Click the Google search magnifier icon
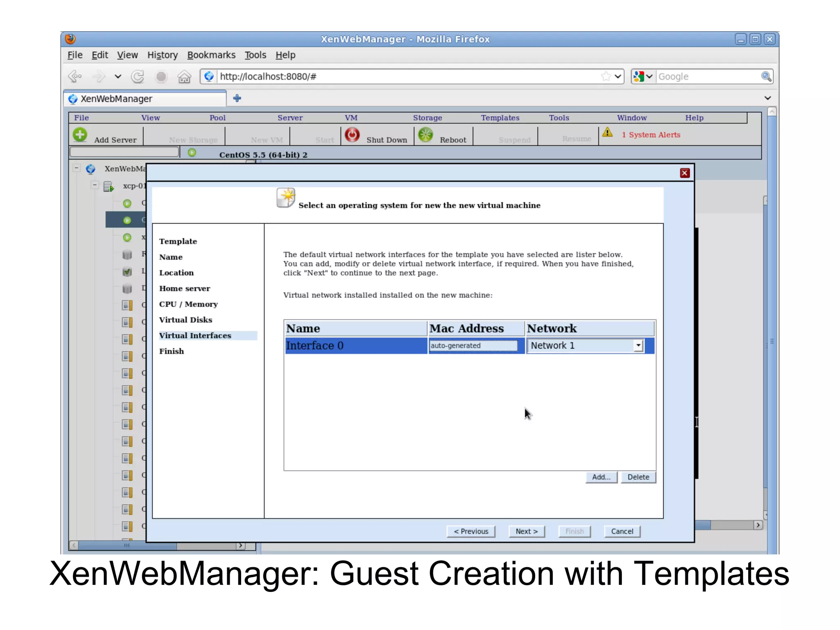 click(766, 76)
